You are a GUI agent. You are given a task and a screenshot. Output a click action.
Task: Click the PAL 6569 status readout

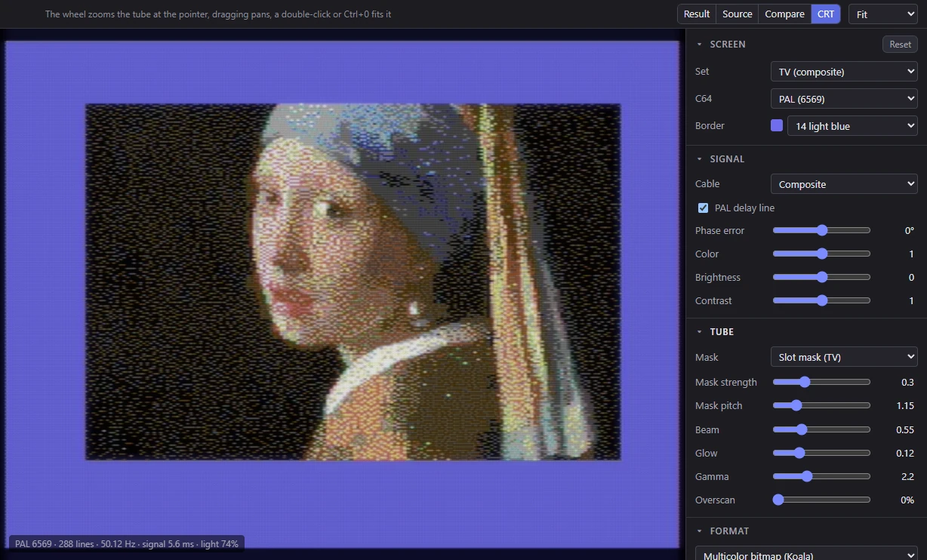pos(127,543)
